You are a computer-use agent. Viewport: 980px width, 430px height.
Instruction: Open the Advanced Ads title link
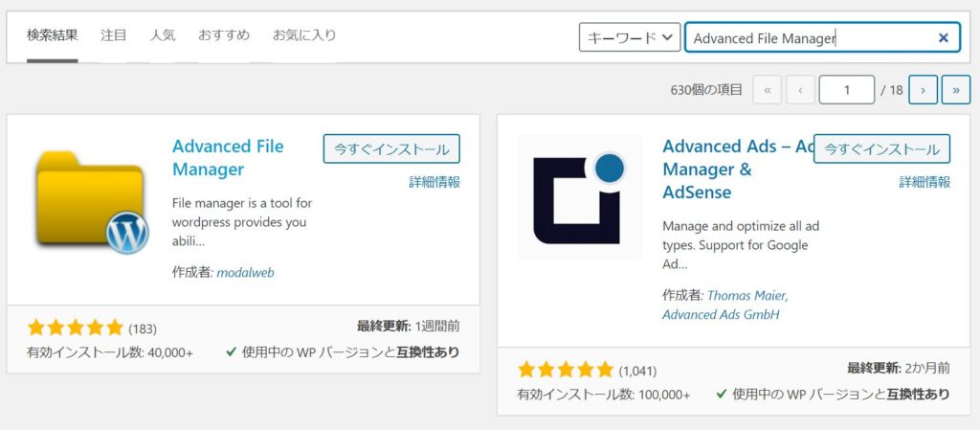coord(738,170)
